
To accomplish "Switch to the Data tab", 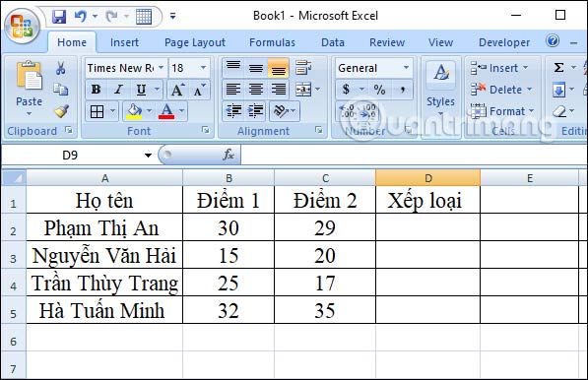I will 333,42.
